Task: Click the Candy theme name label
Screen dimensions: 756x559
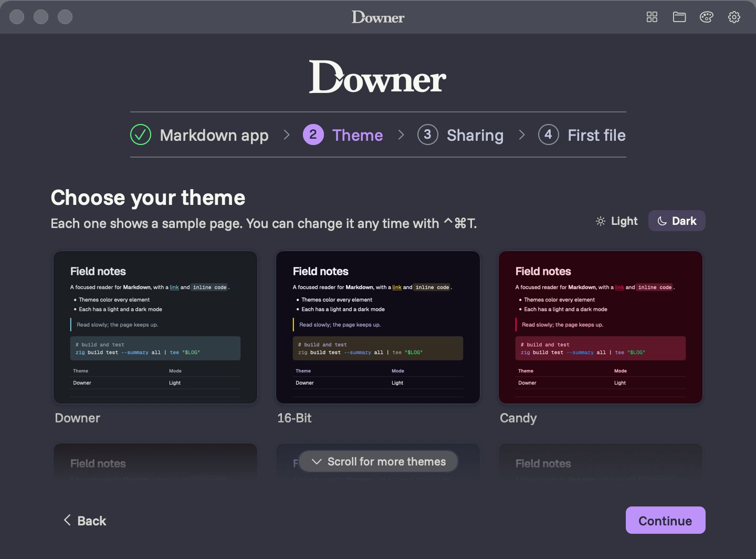Action: pyautogui.click(x=518, y=418)
